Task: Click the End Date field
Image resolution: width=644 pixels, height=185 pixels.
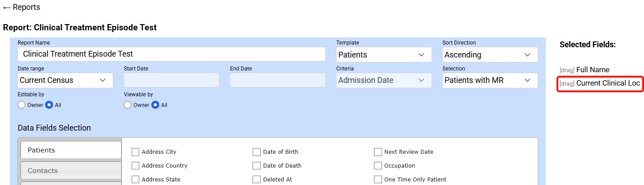Action: click(x=278, y=80)
